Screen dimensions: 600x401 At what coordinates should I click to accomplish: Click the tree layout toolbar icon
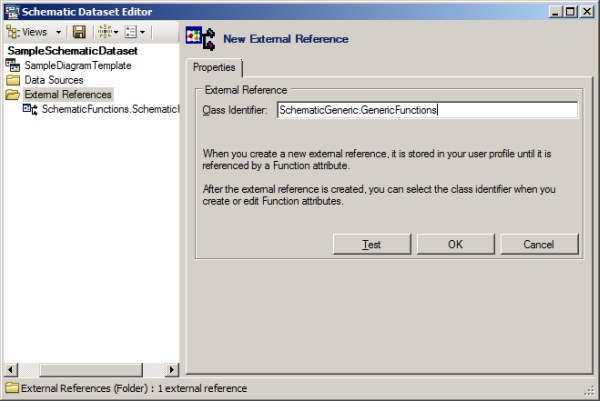(x=104, y=32)
